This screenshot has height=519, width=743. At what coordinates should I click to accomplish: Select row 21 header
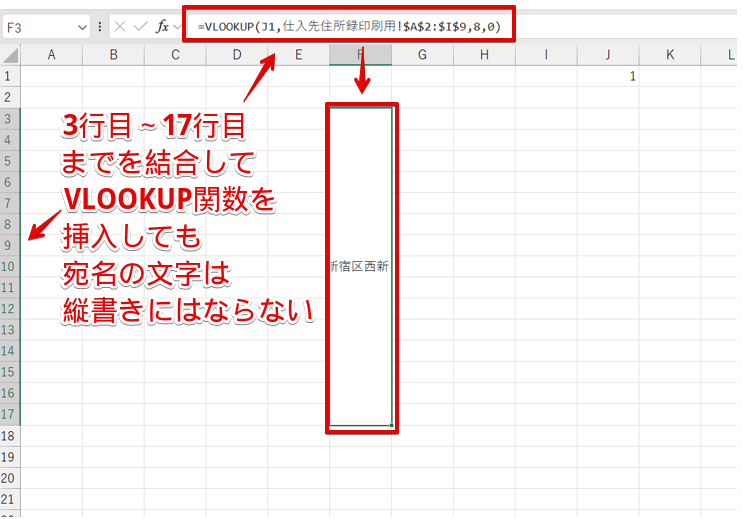(10, 499)
